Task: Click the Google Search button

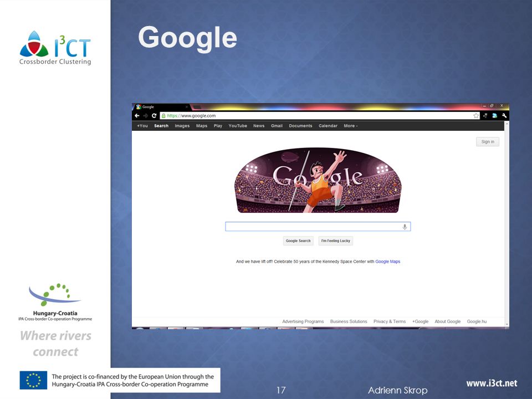Action: (298, 241)
